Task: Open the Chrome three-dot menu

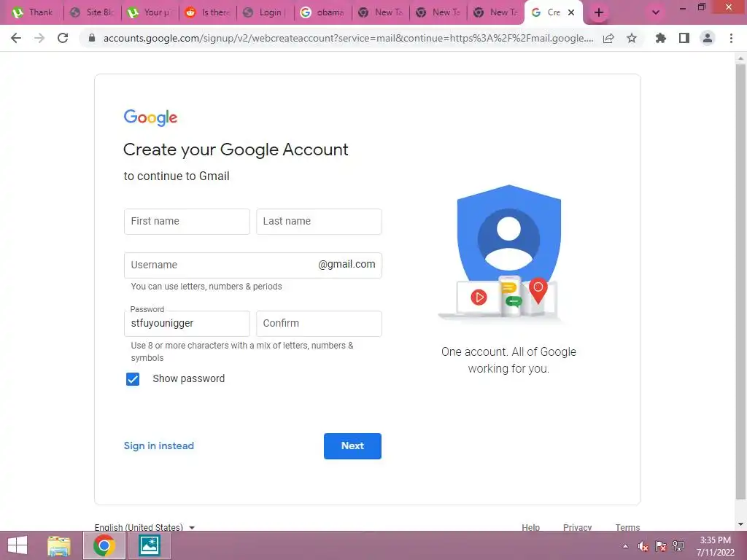Action: click(x=731, y=38)
